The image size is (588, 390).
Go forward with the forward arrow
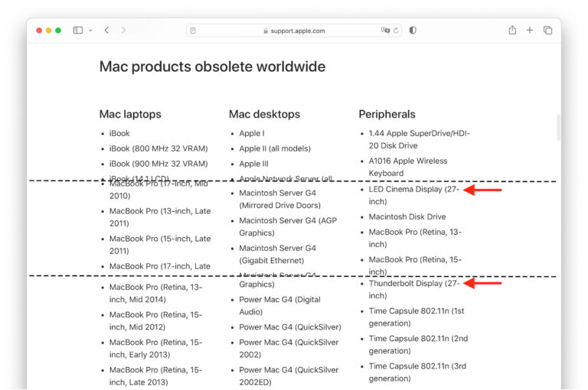[123, 31]
